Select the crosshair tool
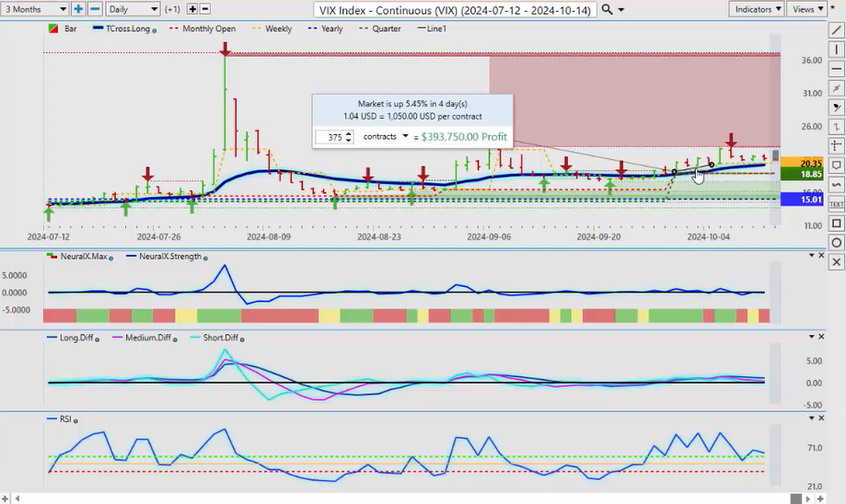This screenshot has width=846, height=504. click(836, 145)
